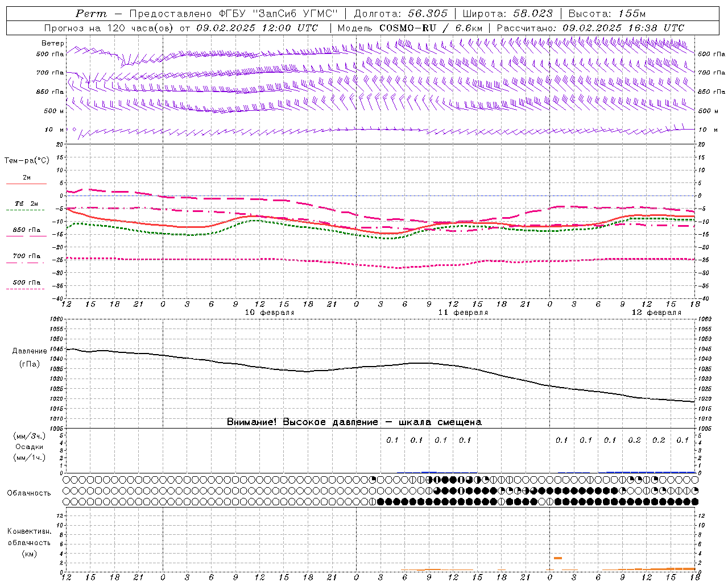Click the "Конвективн." convective cloud label
This screenshot has width=728, height=582.
tap(29, 531)
